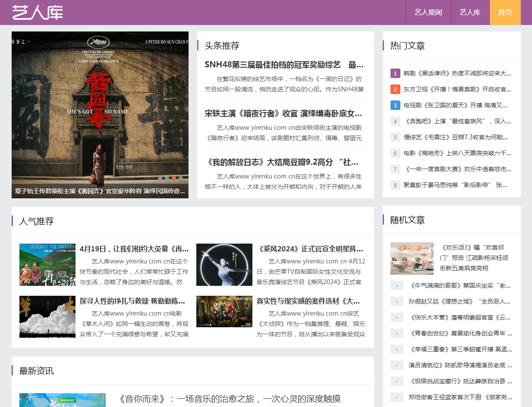Image resolution: width=532 pixels, height=407 pixels.
Task: Open hot article 电视剧《张卫国的夏天》开播
Action: tap(456, 105)
